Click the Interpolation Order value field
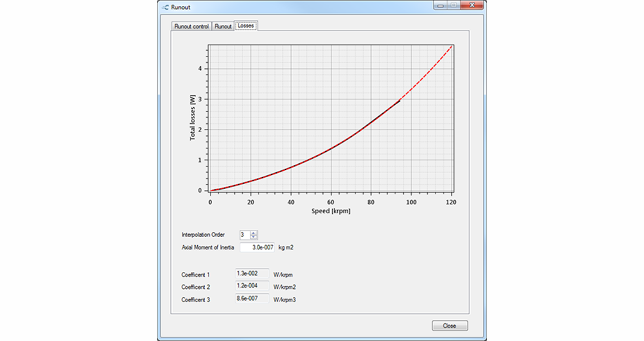The width and height of the screenshot is (644, 341). tap(244, 235)
